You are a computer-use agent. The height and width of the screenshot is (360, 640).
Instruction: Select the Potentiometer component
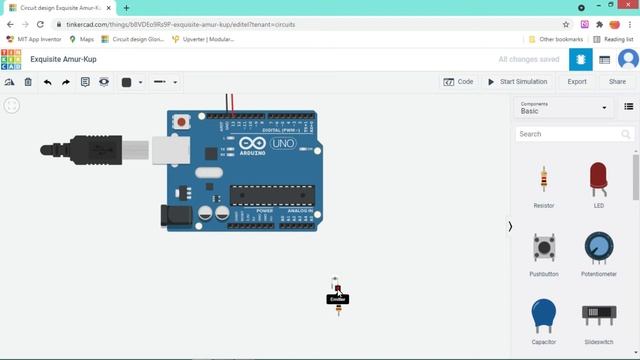pyautogui.click(x=598, y=254)
